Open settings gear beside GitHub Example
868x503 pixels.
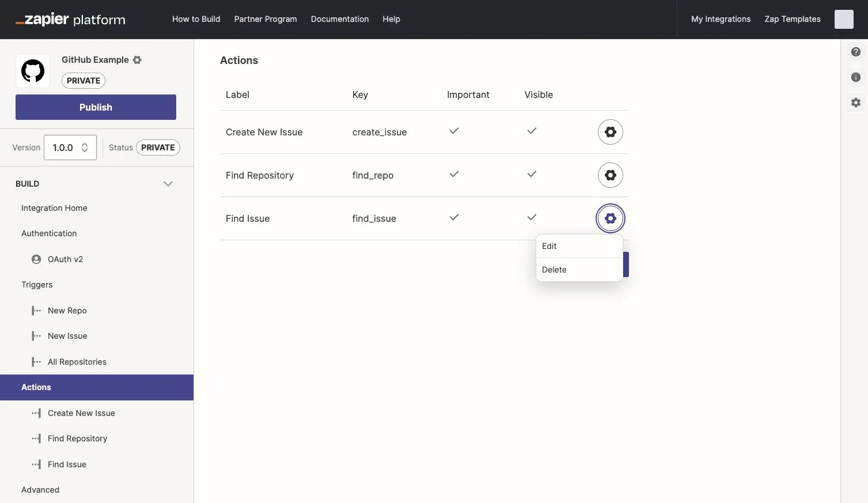[x=137, y=60]
